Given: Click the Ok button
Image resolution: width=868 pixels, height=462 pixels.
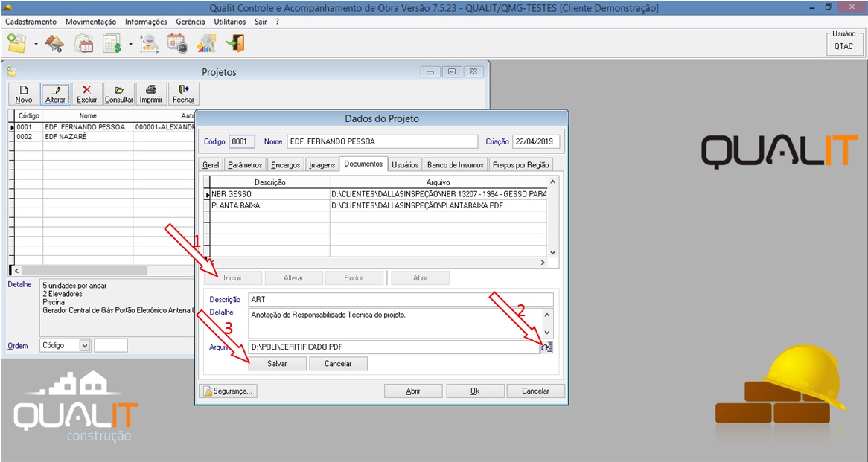Looking at the screenshot, I should (475, 391).
